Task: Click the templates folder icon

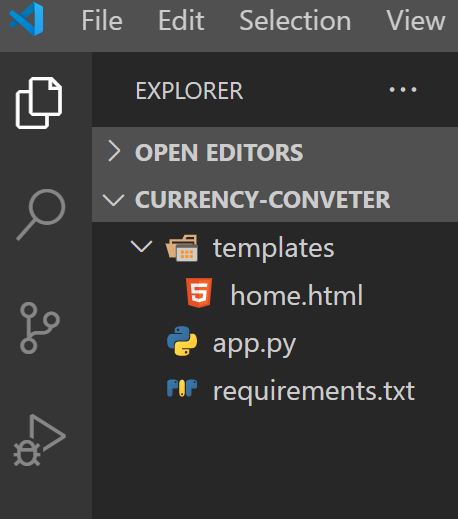Action: tap(182, 248)
